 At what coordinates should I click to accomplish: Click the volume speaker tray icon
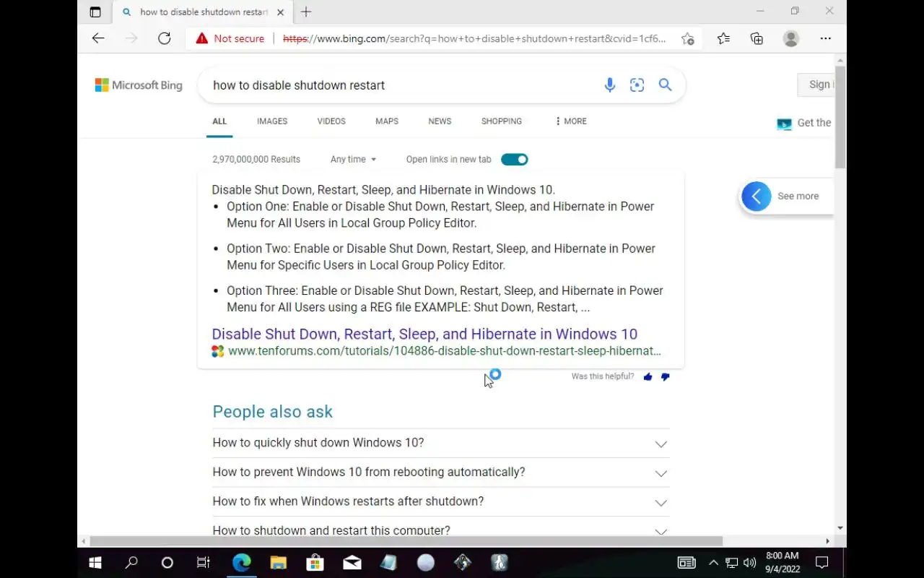tap(750, 563)
